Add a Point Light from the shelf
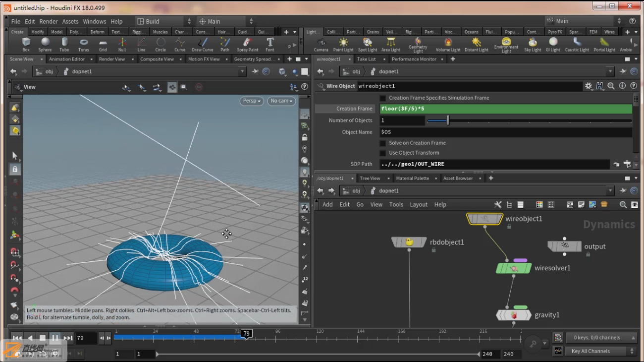This screenshot has width=644, height=362. pyautogui.click(x=343, y=45)
